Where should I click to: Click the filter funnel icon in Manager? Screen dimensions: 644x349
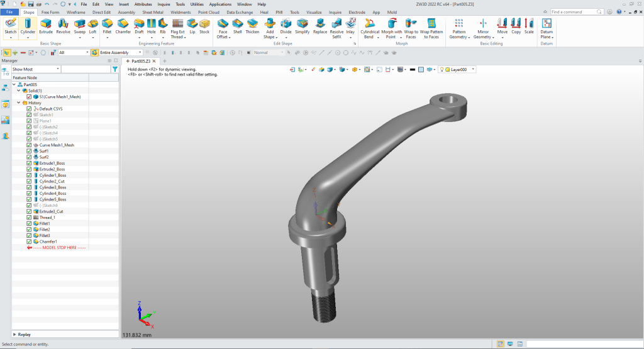(114, 69)
